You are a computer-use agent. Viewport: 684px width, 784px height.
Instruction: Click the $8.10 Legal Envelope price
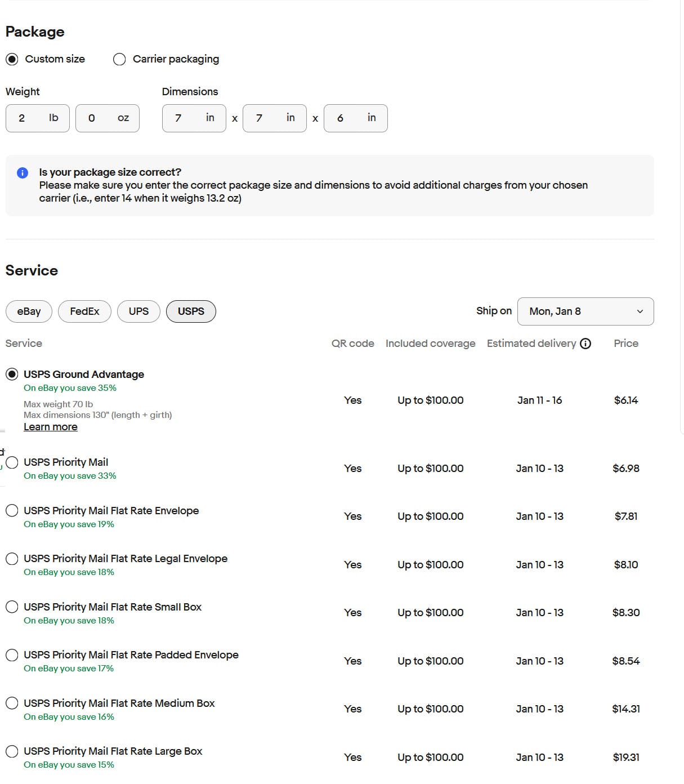[x=626, y=565]
